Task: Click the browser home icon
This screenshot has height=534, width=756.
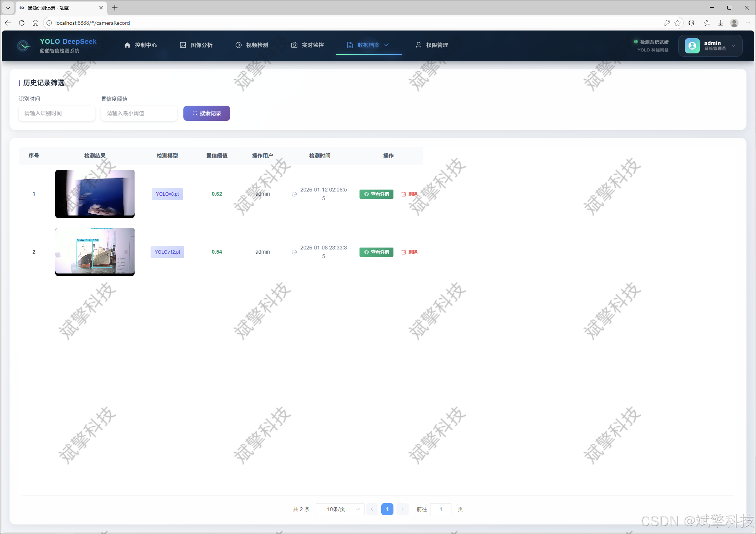Action: [x=35, y=23]
